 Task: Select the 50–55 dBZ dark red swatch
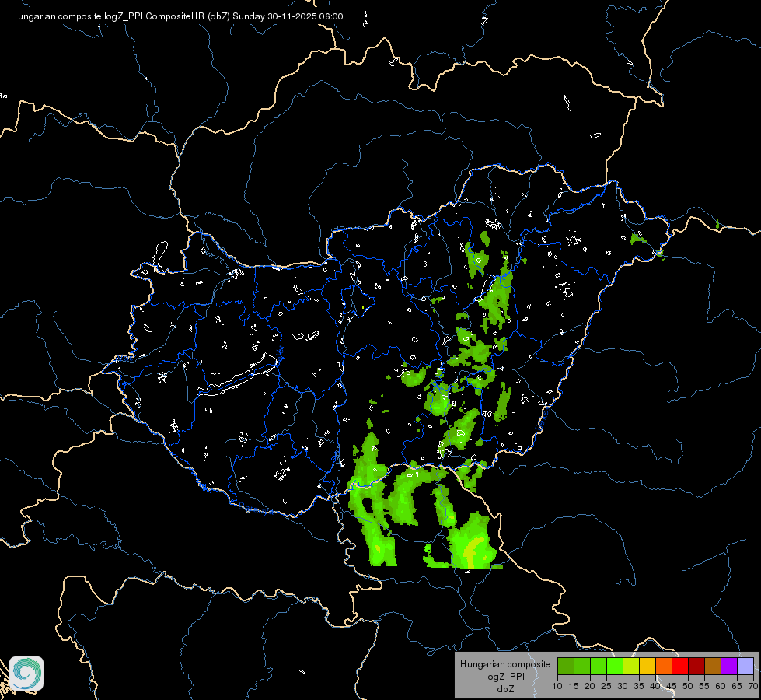click(x=696, y=666)
